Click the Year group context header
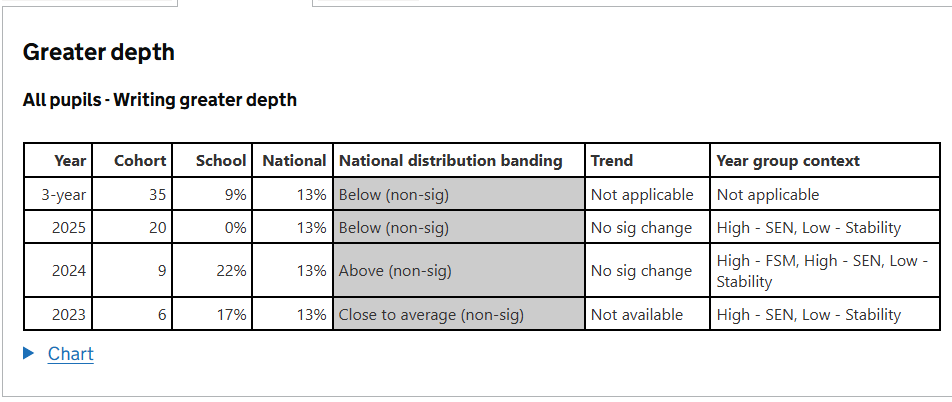The width and height of the screenshot is (952, 402). coord(788,160)
